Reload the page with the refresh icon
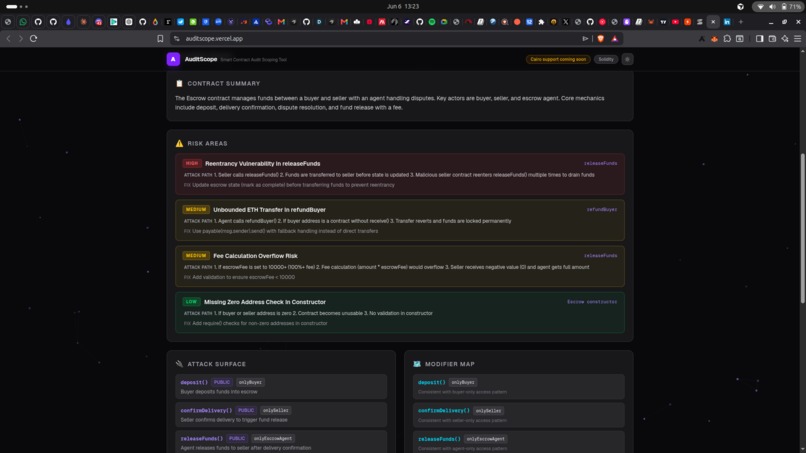Viewport: 806px width, 453px height. [x=33, y=39]
